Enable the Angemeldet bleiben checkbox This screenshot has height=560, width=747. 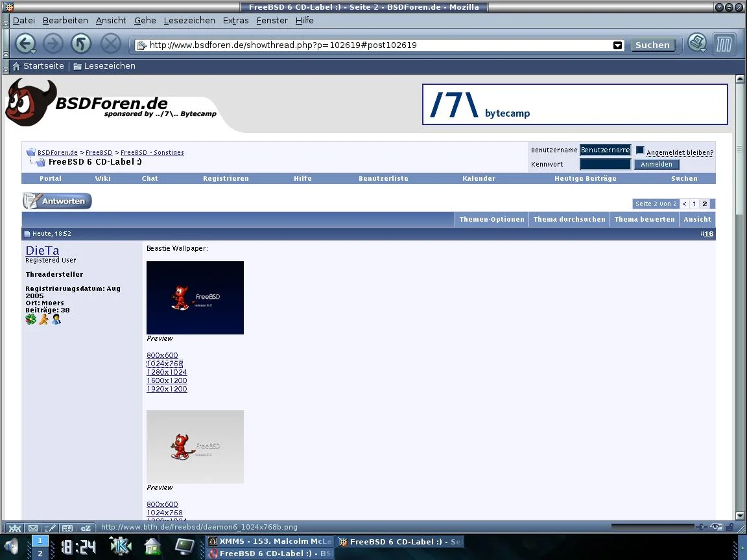point(640,150)
